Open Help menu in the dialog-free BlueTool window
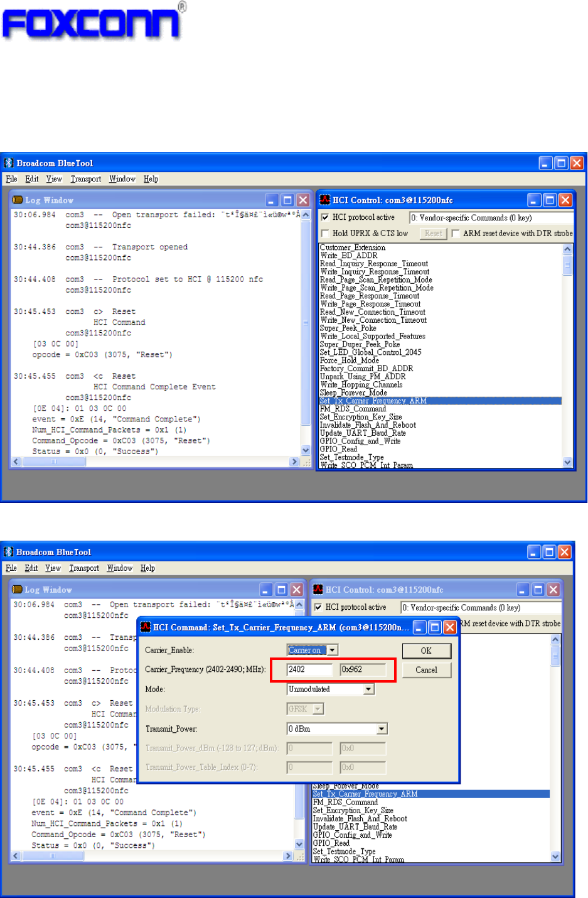Image resolution: width=588 pixels, height=898 pixels. tap(151, 179)
